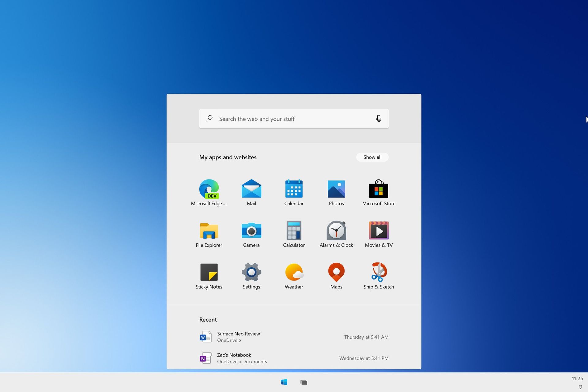Launch the Mail app

point(251,189)
